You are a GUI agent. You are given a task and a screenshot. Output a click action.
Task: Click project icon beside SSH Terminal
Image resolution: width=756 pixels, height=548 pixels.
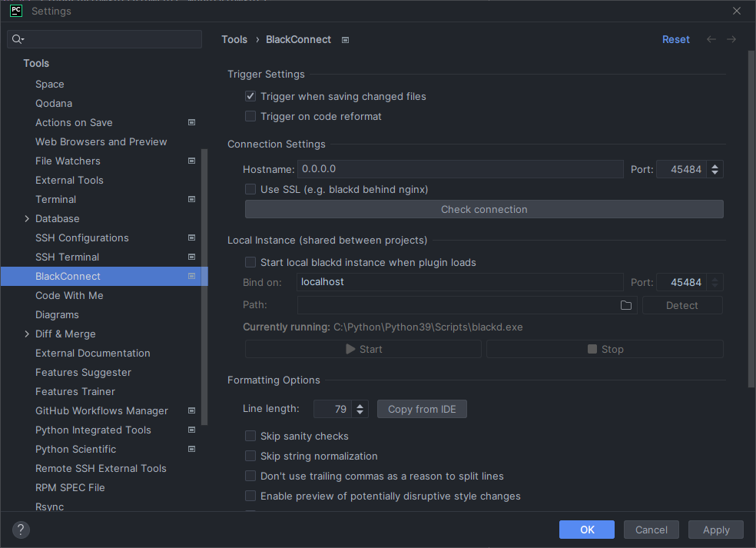(191, 257)
